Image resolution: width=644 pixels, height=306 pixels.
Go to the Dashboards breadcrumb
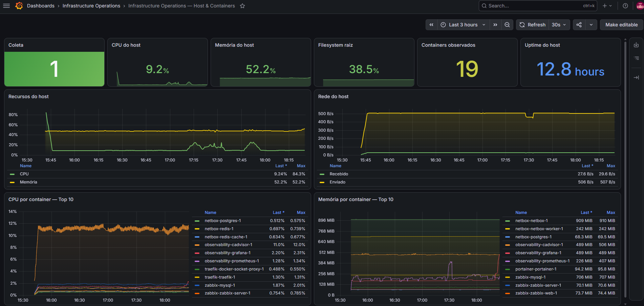click(x=41, y=6)
